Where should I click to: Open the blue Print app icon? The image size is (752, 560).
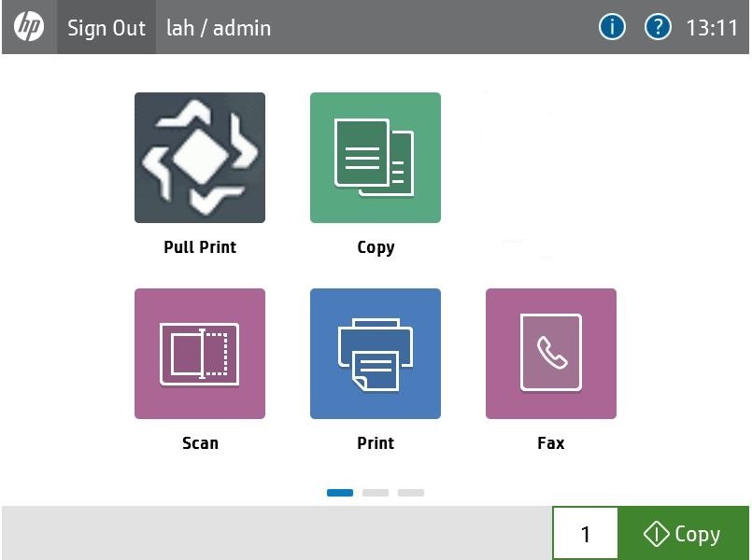tap(375, 354)
